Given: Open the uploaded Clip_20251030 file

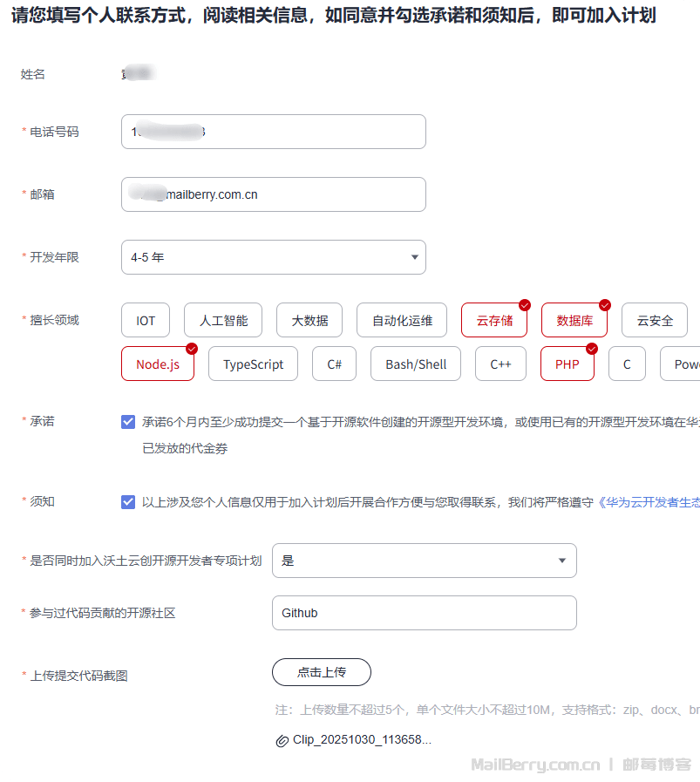Looking at the screenshot, I should click(x=362, y=740).
